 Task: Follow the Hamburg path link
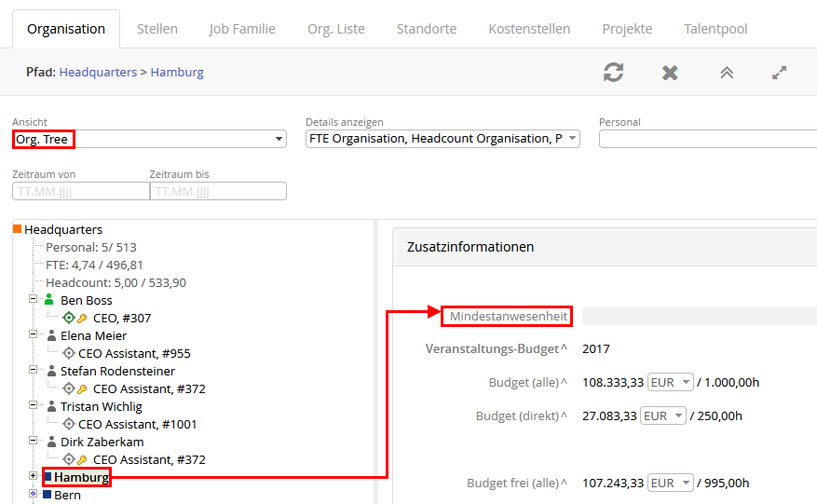[x=177, y=72]
